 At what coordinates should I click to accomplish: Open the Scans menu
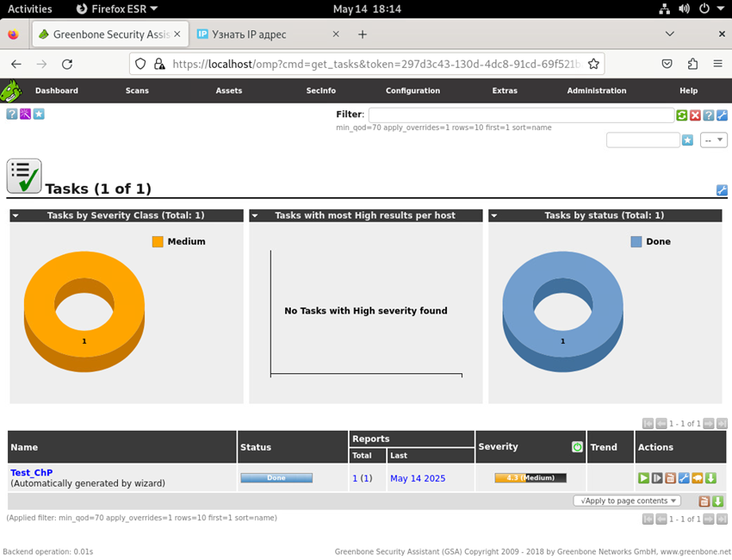[x=137, y=90]
